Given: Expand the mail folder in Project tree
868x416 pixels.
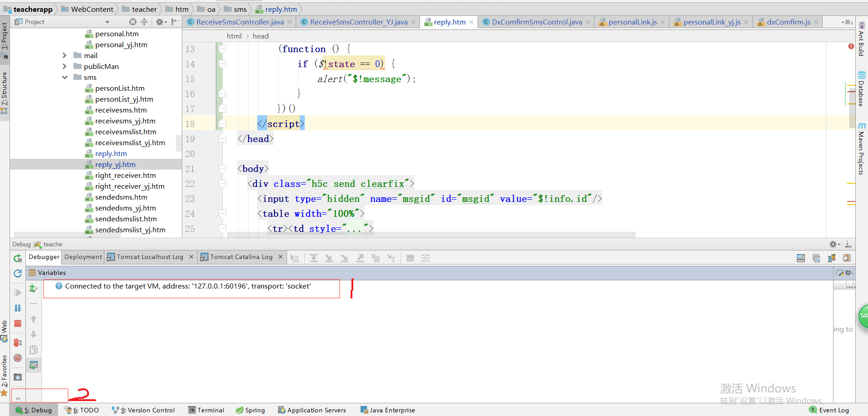Looking at the screenshot, I should (x=65, y=55).
